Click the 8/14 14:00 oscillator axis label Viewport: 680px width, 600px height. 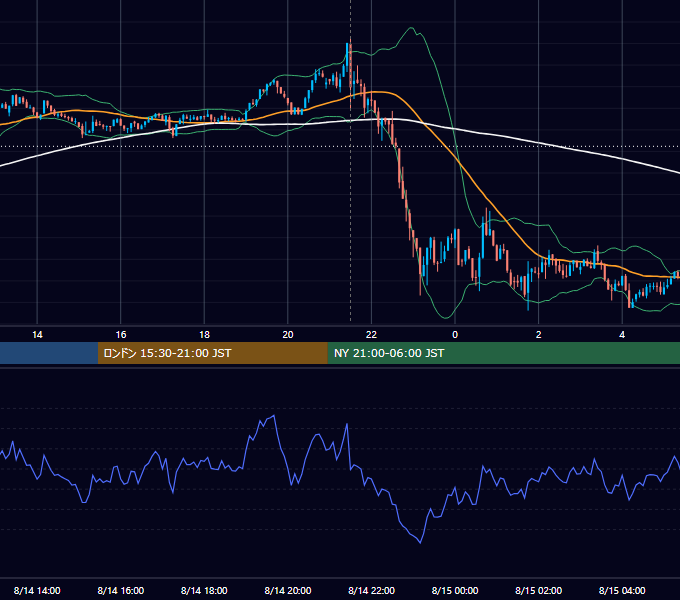pos(37,590)
